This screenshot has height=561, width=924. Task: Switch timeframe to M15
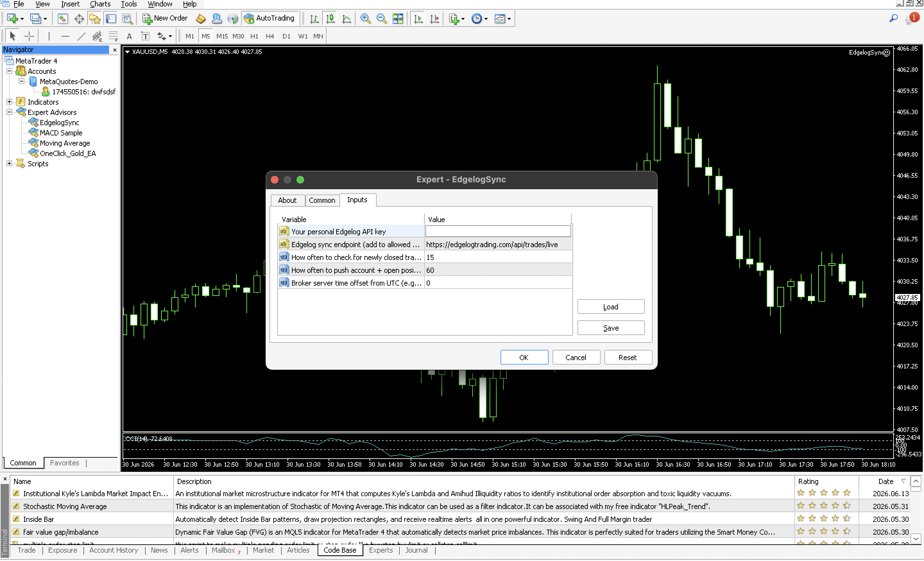click(222, 36)
